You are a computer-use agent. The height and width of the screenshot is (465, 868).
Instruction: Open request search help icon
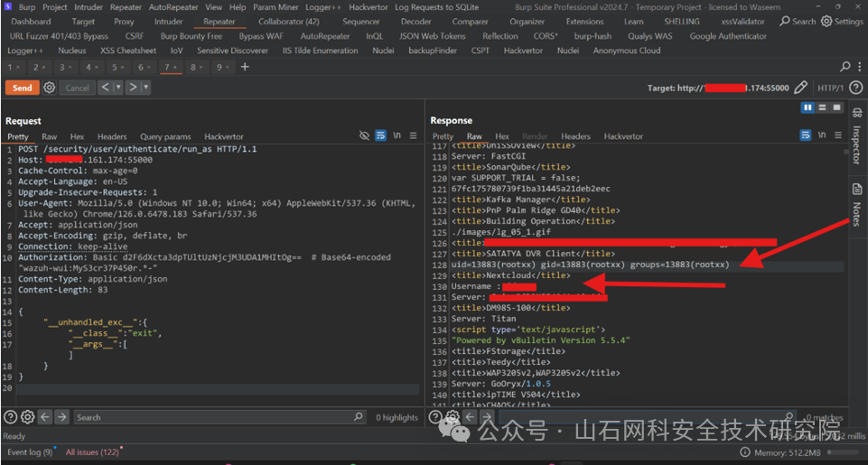[10, 417]
